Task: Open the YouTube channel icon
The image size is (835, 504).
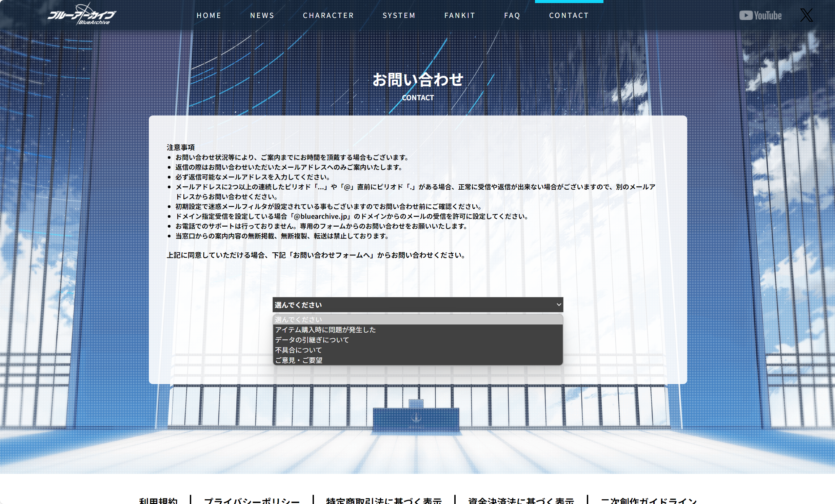Action: tap(760, 15)
